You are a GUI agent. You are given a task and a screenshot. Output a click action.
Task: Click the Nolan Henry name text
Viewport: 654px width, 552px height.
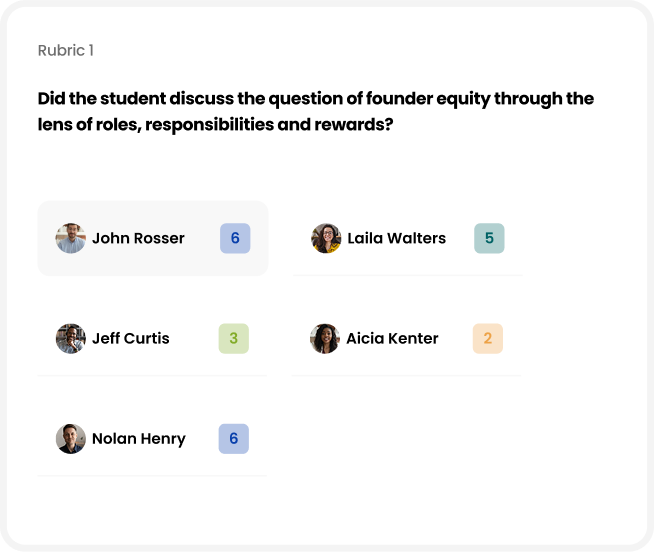tap(138, 438)
